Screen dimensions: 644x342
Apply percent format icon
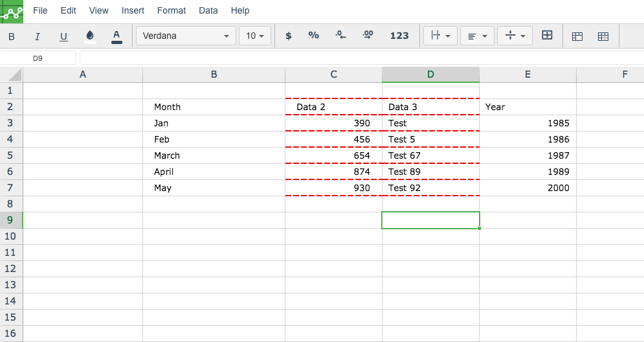tap(314, 36)
